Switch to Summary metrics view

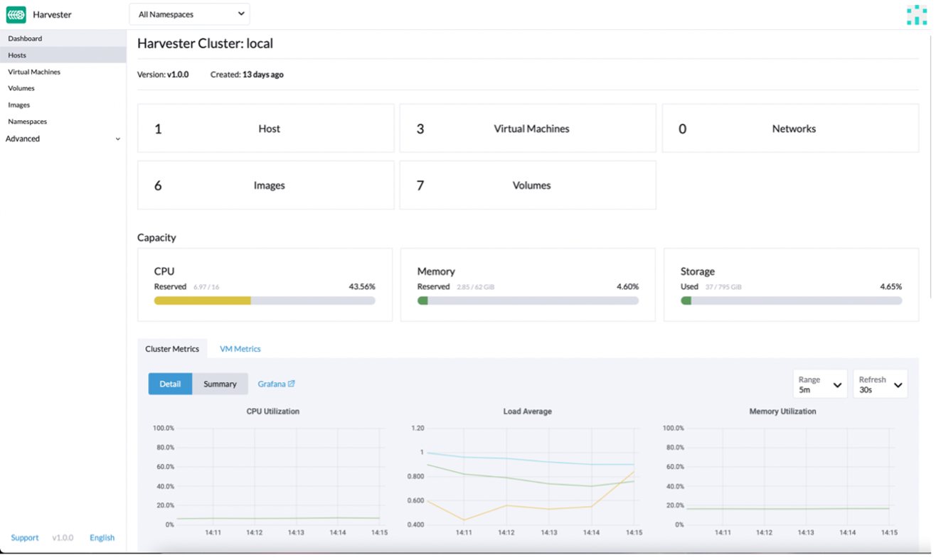220,384
